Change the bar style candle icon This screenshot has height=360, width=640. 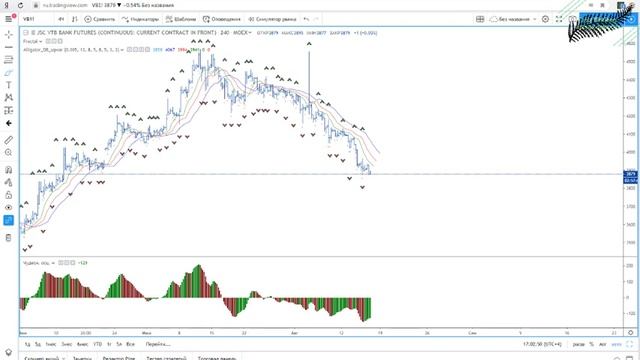tap(74, 19)
